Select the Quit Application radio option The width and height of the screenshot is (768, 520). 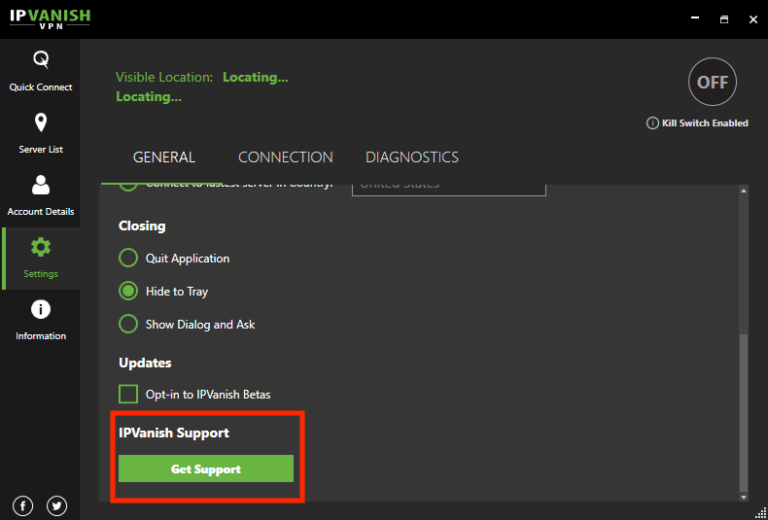point(128,258)
